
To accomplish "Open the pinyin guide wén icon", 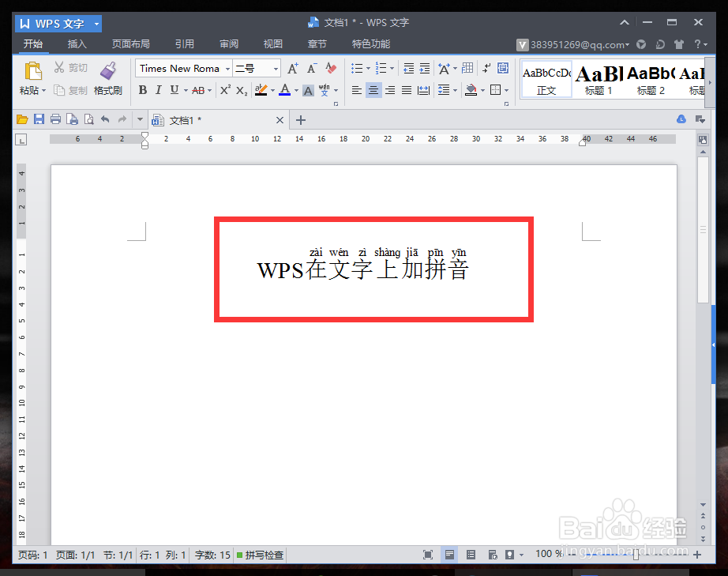I will click(324, 89).
